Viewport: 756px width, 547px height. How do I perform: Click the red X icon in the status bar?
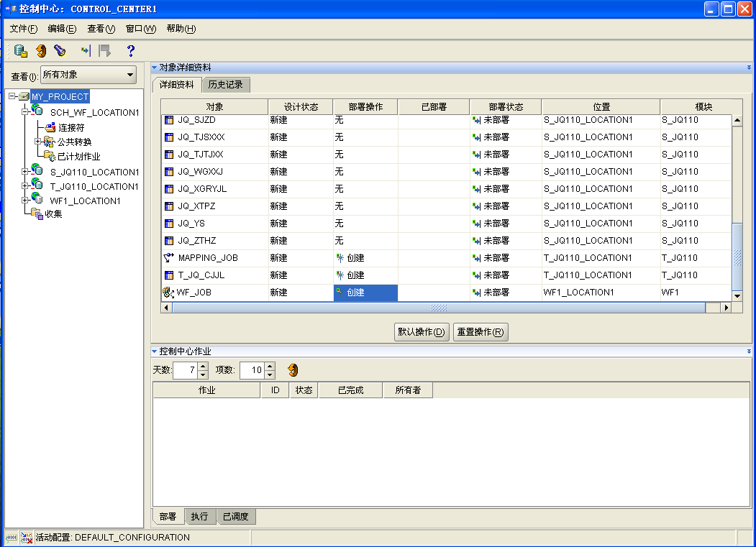pyautogui.click(x=27, y=538)
